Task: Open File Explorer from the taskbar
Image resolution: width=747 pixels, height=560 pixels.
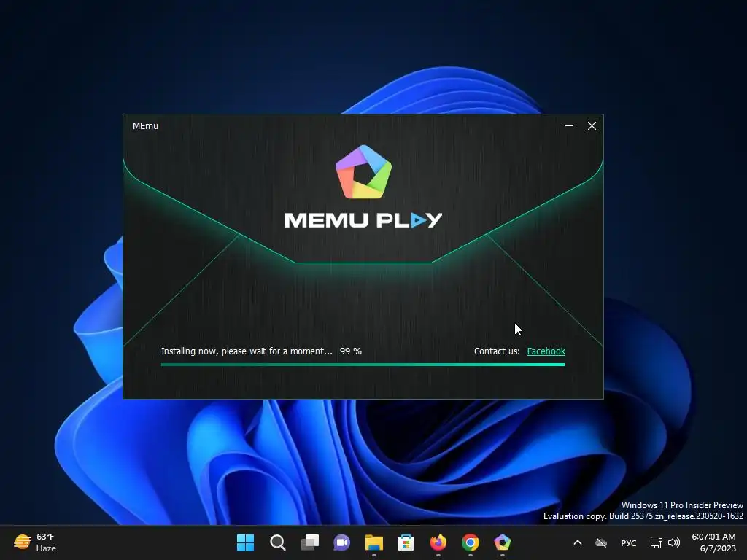Action: coord(374,542)
